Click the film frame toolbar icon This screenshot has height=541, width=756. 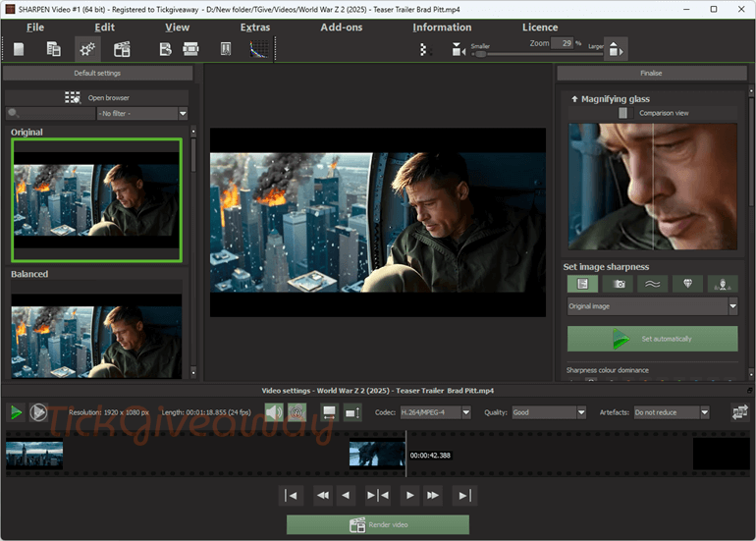(190, 49)
